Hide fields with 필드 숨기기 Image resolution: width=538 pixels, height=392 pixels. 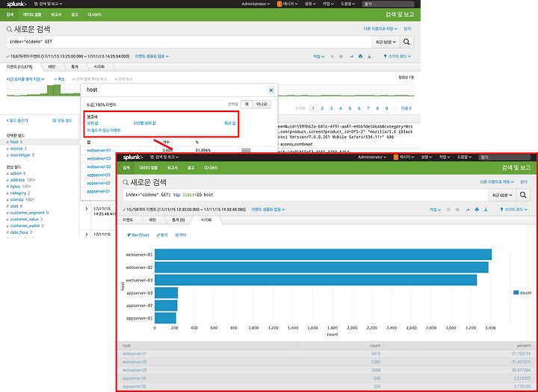click(17, 120)
